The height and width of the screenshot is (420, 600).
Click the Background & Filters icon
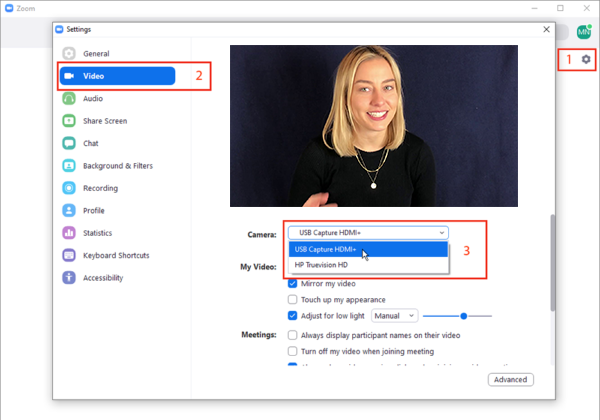click(69, 166)
